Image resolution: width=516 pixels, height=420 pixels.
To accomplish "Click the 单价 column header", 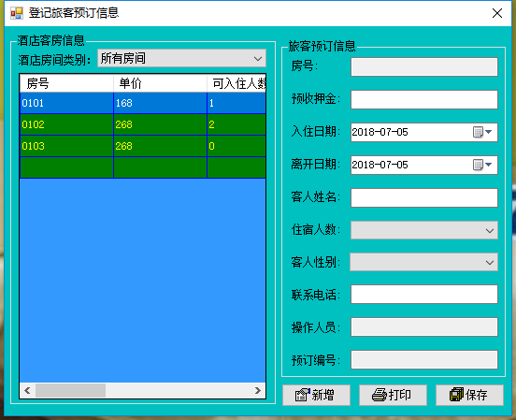I will pyautogui.click(x=160, y=83).
